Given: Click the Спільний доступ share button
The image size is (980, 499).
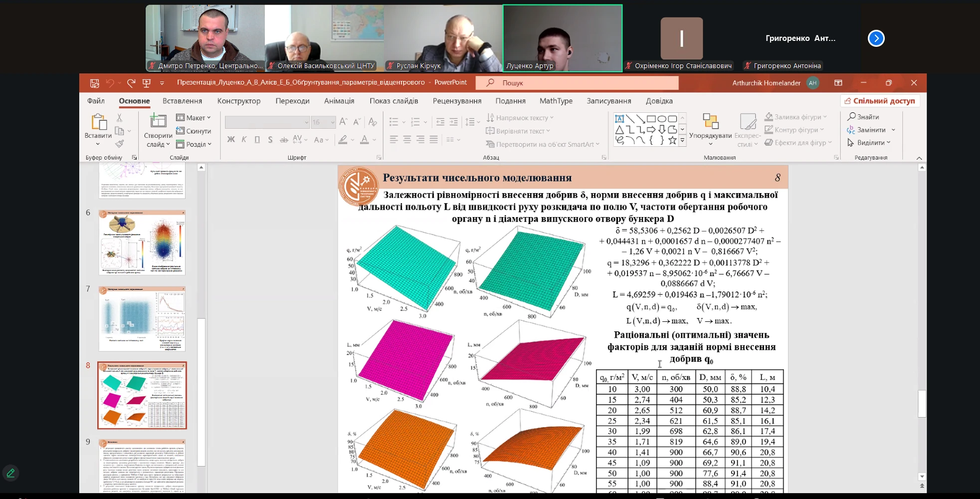Looking at the screenshot, I should 880,101.
